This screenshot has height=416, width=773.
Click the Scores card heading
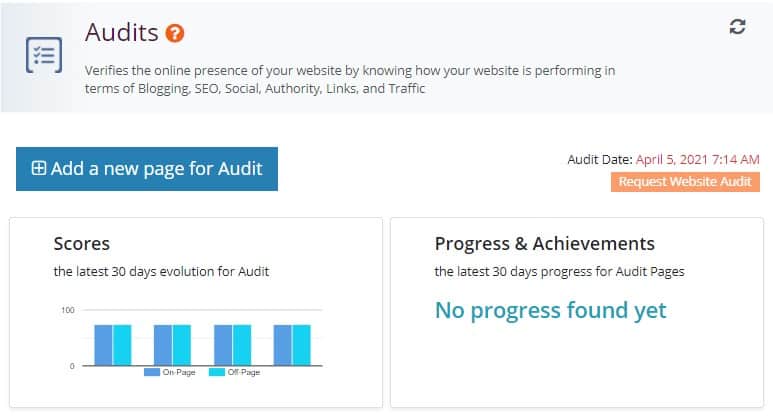(82, 244)
